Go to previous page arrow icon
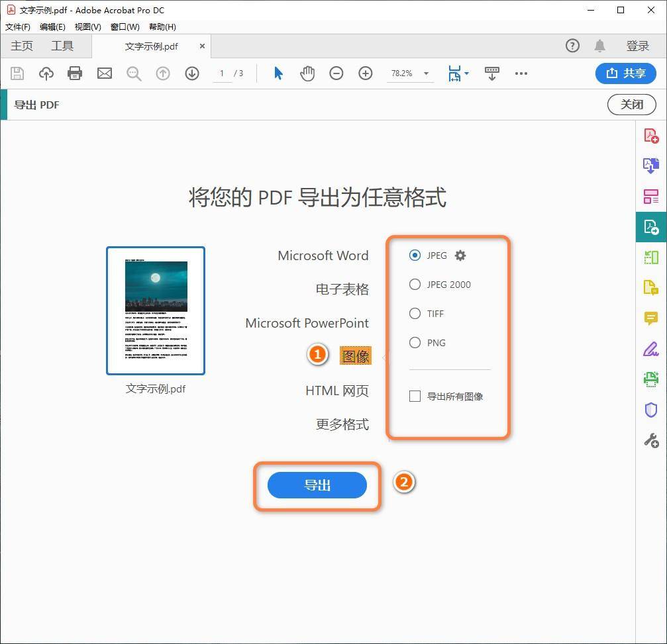The width and height of the screenshot is (667, 644). (x=163, y=73)
